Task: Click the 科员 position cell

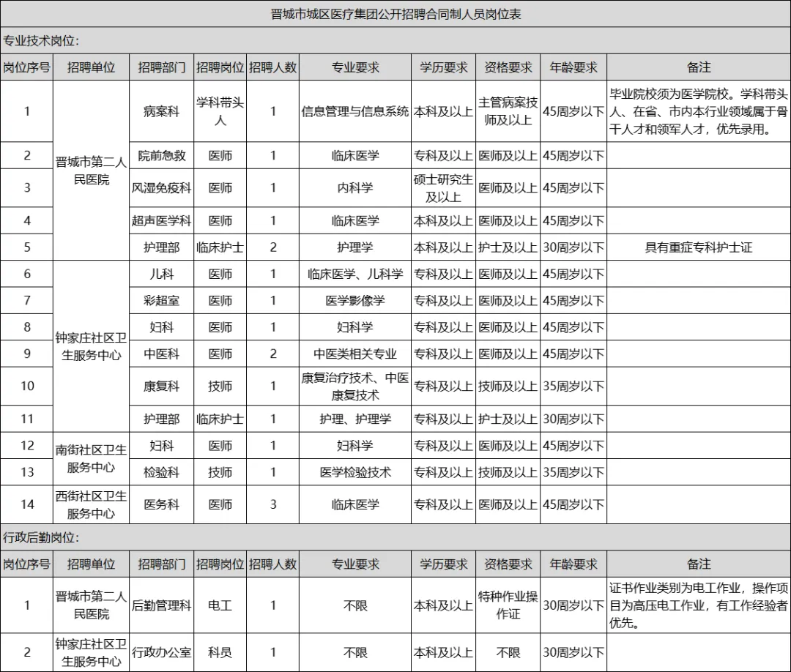Action: [x=220, y=652]
